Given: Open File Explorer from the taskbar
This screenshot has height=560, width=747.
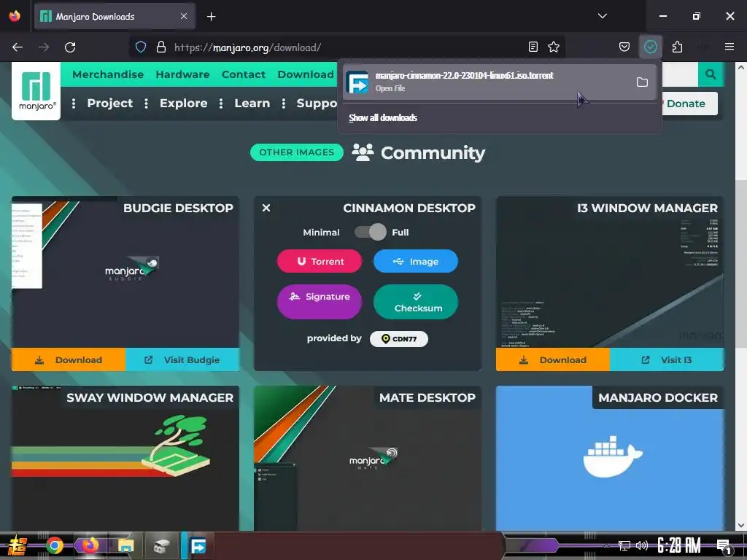Looking at the screenshot, I should 125,545.
